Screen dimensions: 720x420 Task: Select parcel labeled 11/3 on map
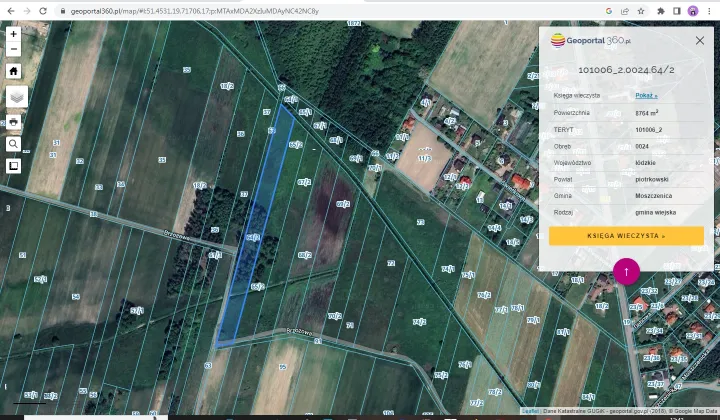(424, 158)
